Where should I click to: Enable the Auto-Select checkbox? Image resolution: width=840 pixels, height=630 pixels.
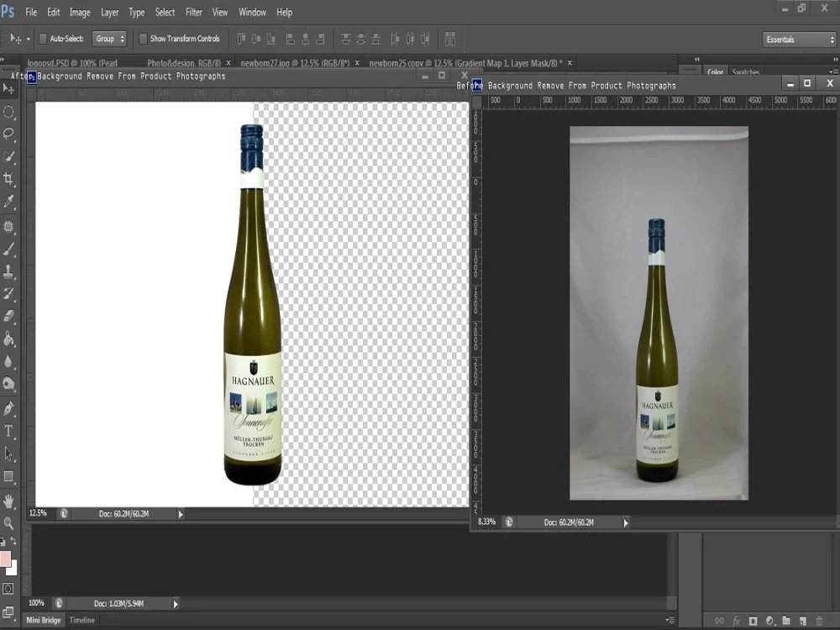43,39
